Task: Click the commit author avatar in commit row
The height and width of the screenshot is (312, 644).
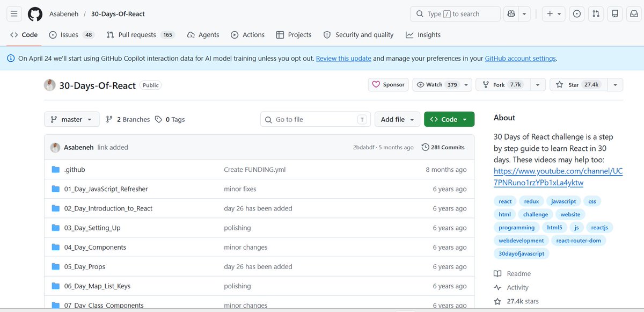Action: (x=55, y=148)
